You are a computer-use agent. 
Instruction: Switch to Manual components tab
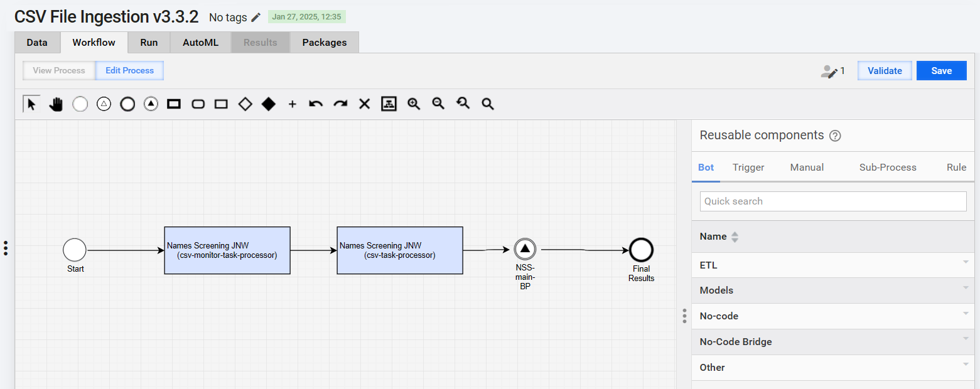(807, 168)
